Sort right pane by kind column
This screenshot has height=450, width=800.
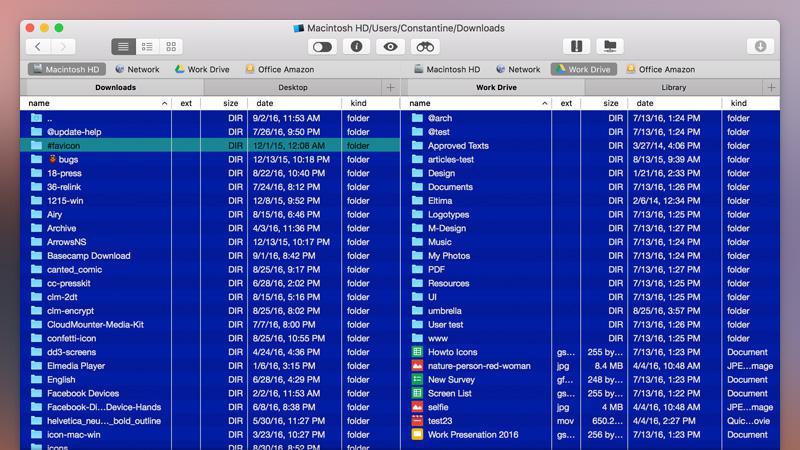[x=751, y=103]
